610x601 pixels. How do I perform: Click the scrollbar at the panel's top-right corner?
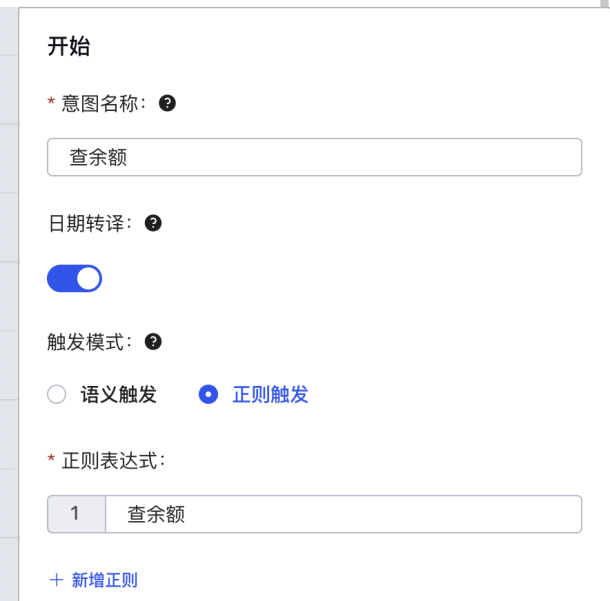coord(605,4)
